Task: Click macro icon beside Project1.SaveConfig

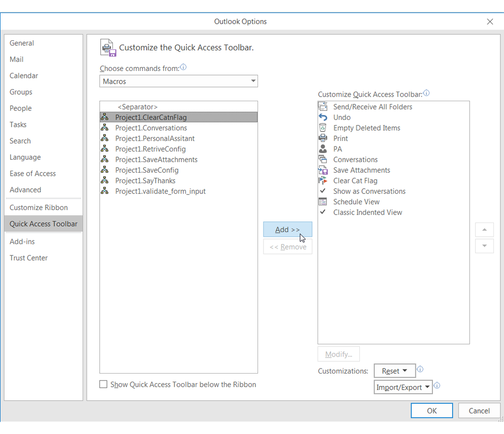Action: point(104,170)
